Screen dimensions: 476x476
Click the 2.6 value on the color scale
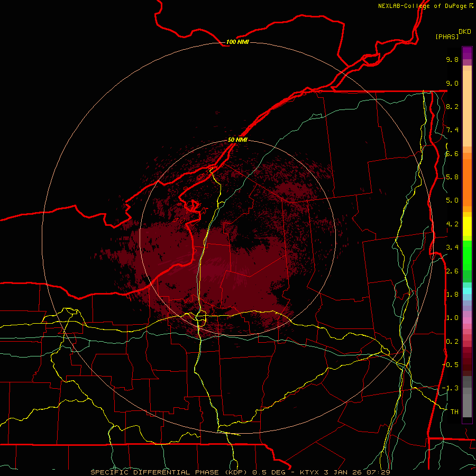pyautogui.click(x=452, y=271)
